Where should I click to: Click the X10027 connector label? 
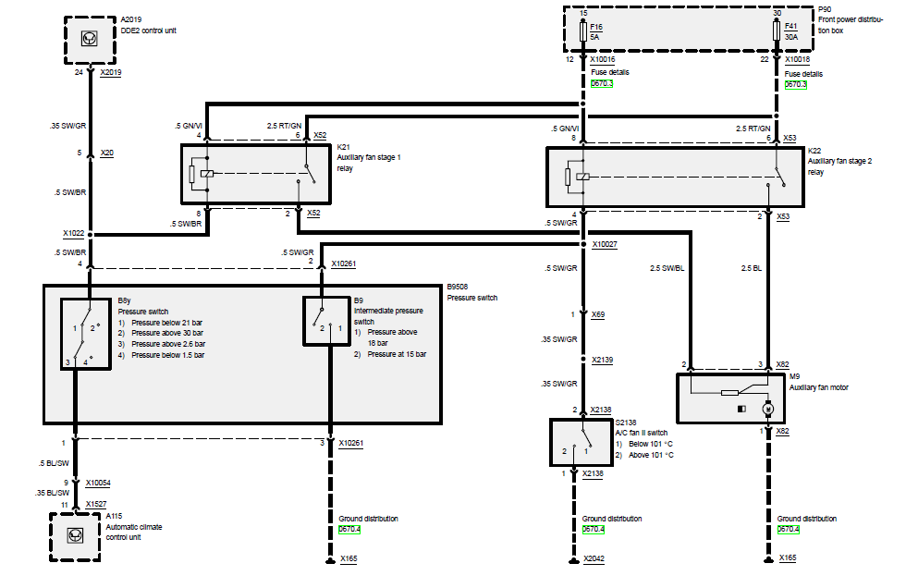pyautogui.click(x=605, y=244)
